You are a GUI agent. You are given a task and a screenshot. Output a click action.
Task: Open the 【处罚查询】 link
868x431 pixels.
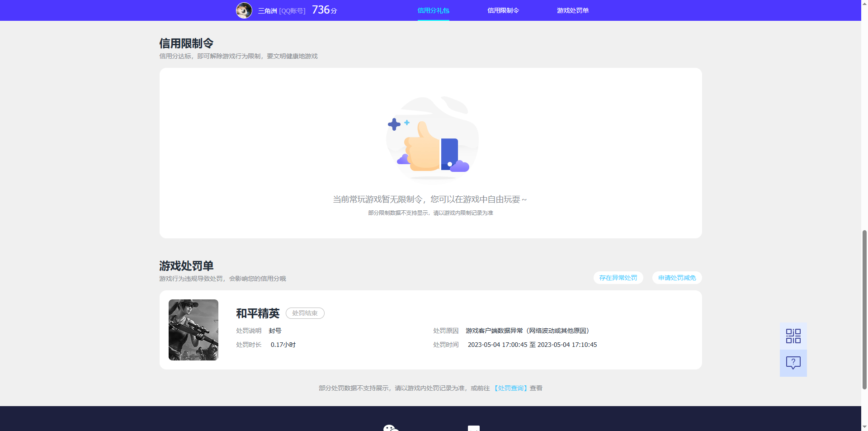[x=510, y=388]
